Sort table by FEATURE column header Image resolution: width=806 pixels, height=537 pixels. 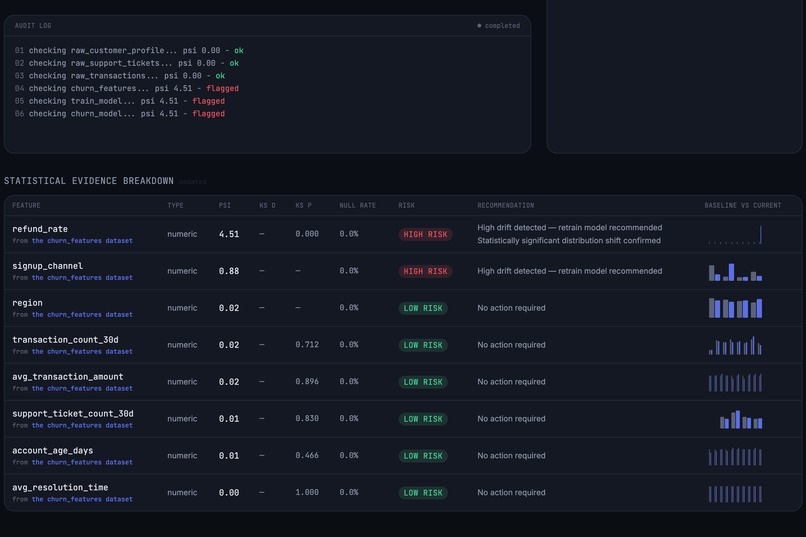click(x=26, y=206)
